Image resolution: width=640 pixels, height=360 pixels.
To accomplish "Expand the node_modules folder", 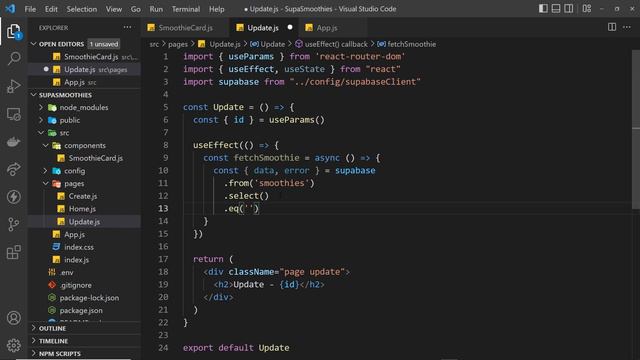I will 85,107.
